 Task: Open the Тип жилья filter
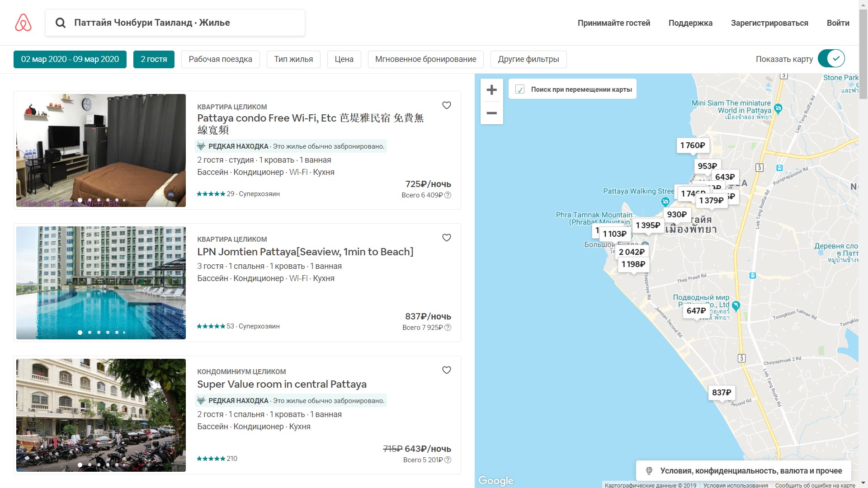tap(293, 59)
